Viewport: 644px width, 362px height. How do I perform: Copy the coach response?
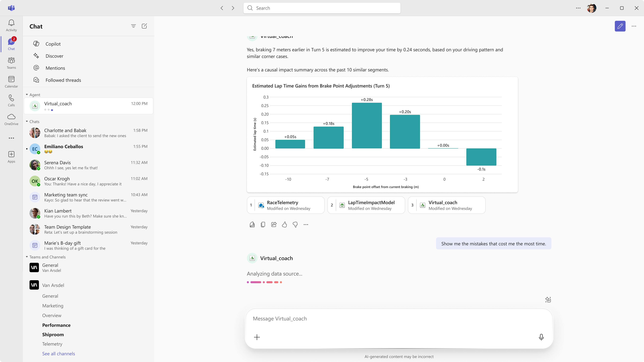263,225
